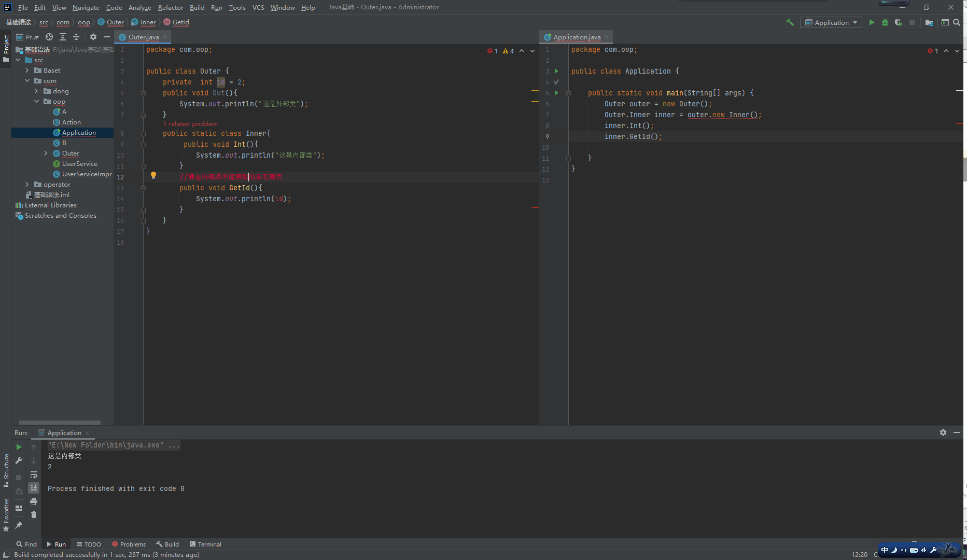Toggle soft-wrap in Run console

tap(34, 474)
